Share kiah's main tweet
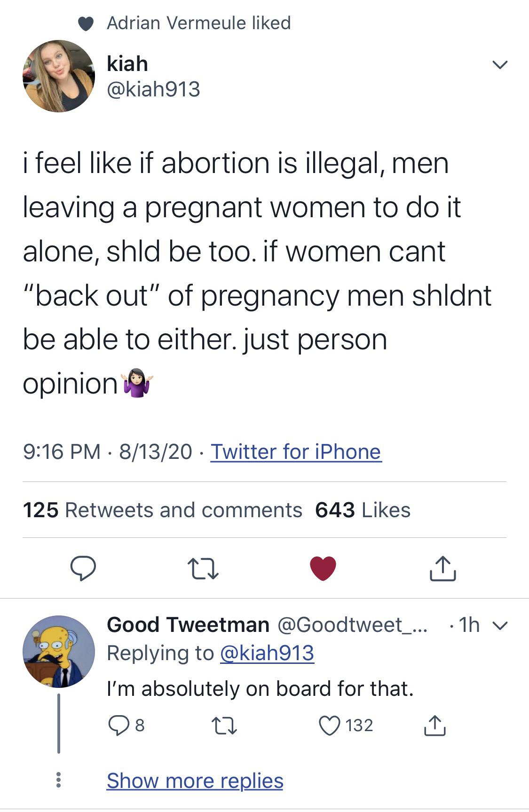The height and width of the screenshot is (812, 529). tap(442, 568)
